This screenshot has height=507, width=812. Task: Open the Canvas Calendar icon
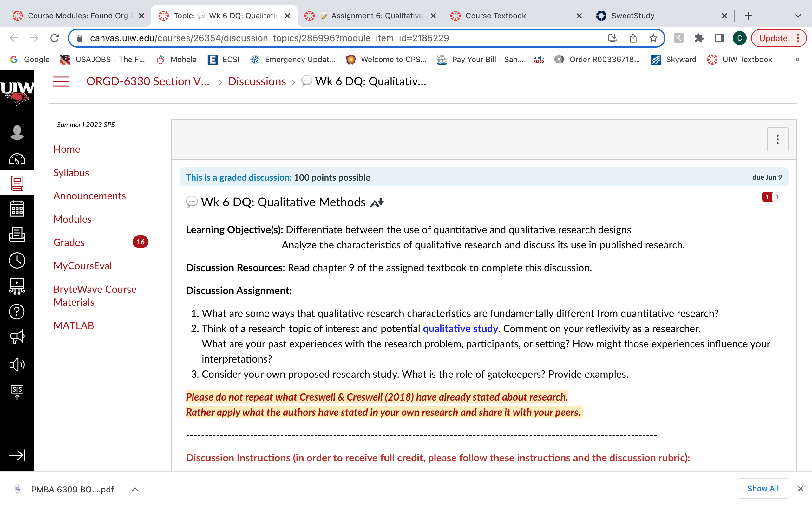(17, 209)
